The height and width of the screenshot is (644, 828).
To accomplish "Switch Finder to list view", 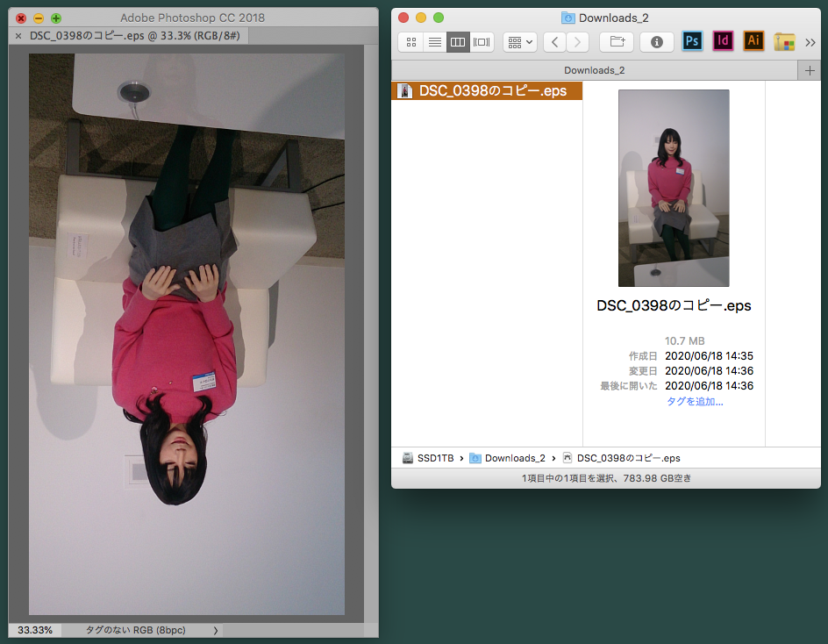I will point(434,42).
